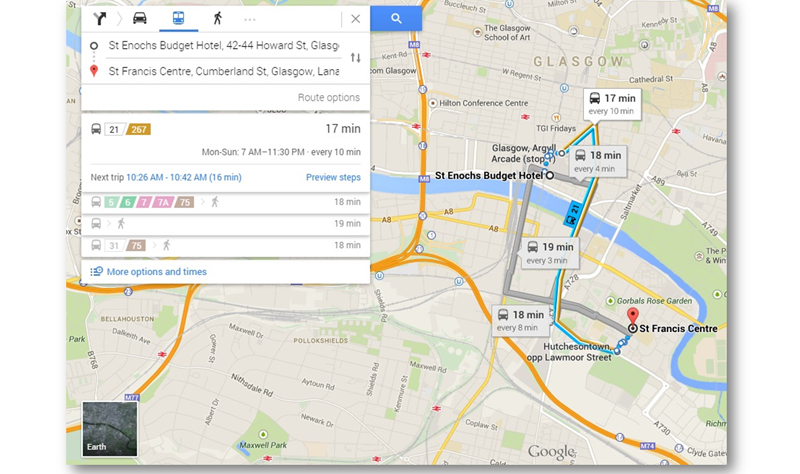The width and height of the screenshot is (800, 474).
Task: Click The Glasgow School of Art place icon
Action: click(478, 33)
